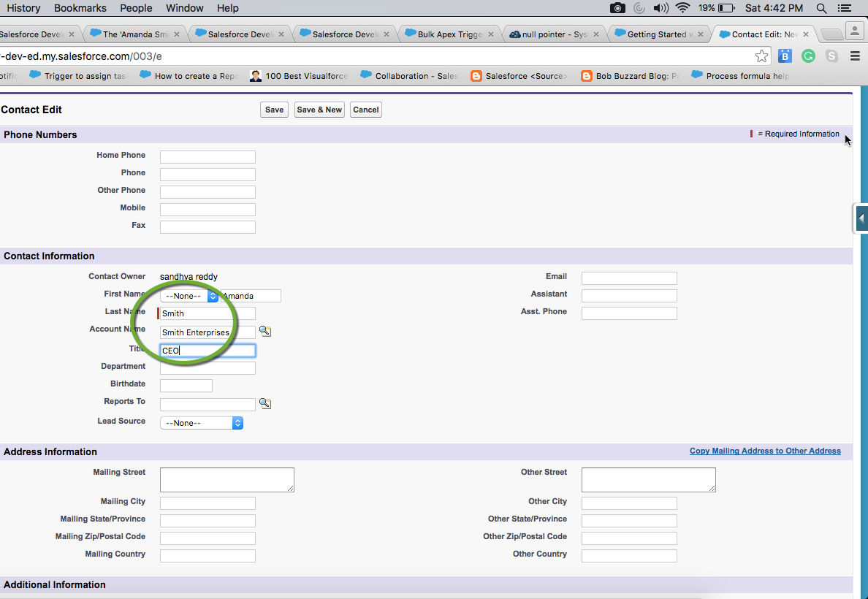Image resolution: width=868 pixels, height=599 pixels.
Task: Click the new tab button
Action: [831, 35]
